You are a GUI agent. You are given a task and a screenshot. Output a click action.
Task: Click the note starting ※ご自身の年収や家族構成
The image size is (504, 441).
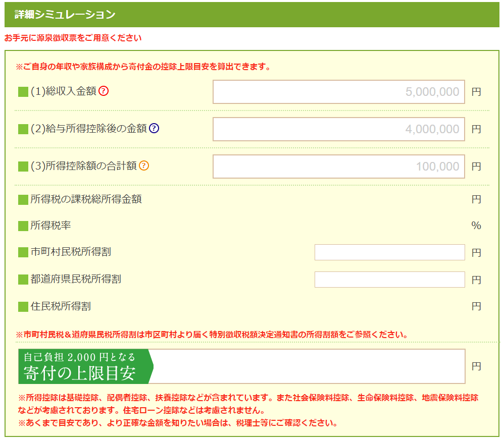[143, 67]
